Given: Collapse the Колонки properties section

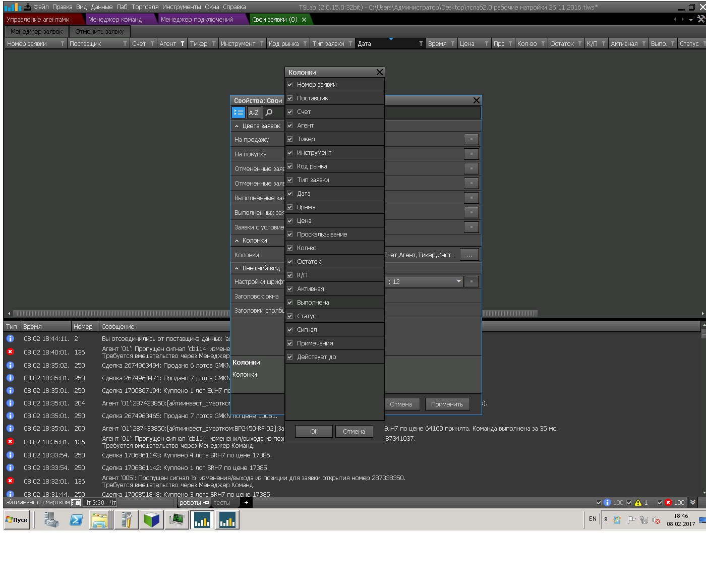Looking at the screenshot, I should 237,241.
